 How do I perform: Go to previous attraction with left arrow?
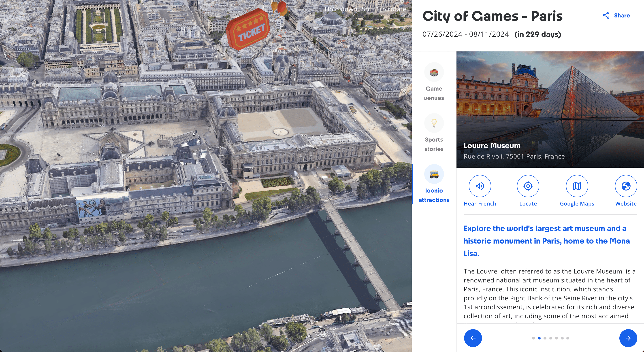pos(473,338)
